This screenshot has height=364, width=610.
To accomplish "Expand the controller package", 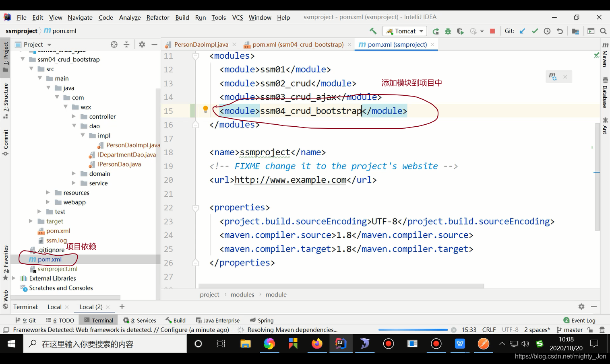I will pyautogui.click(x=74, y=116).
